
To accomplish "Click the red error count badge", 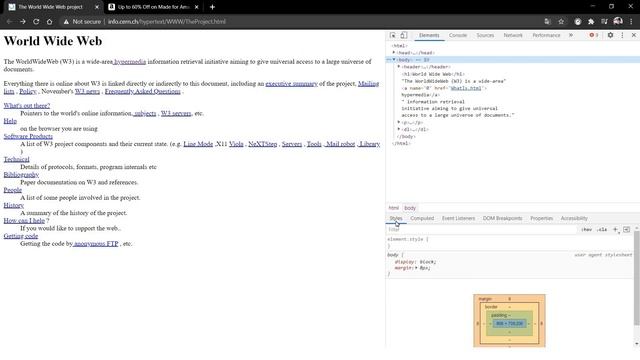I will coord(593,35).
